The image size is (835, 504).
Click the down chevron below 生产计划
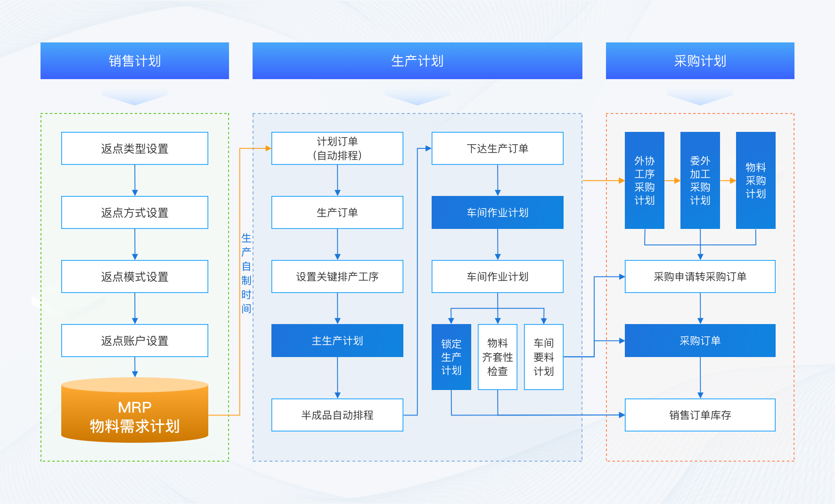pos(417,98)
